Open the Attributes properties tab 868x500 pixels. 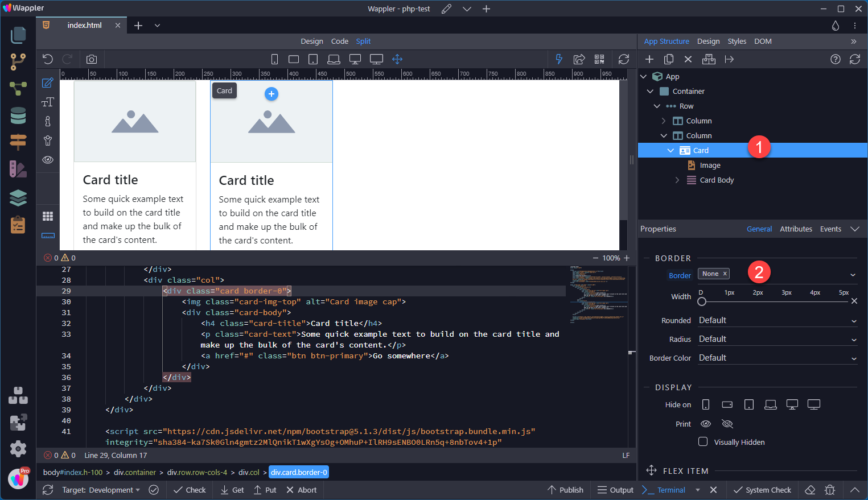(796, 229)
